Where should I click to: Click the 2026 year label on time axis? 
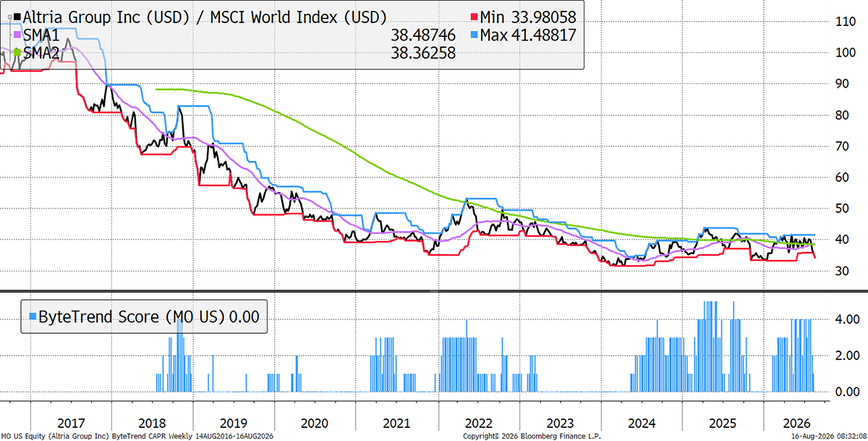[x=796, y=422]
